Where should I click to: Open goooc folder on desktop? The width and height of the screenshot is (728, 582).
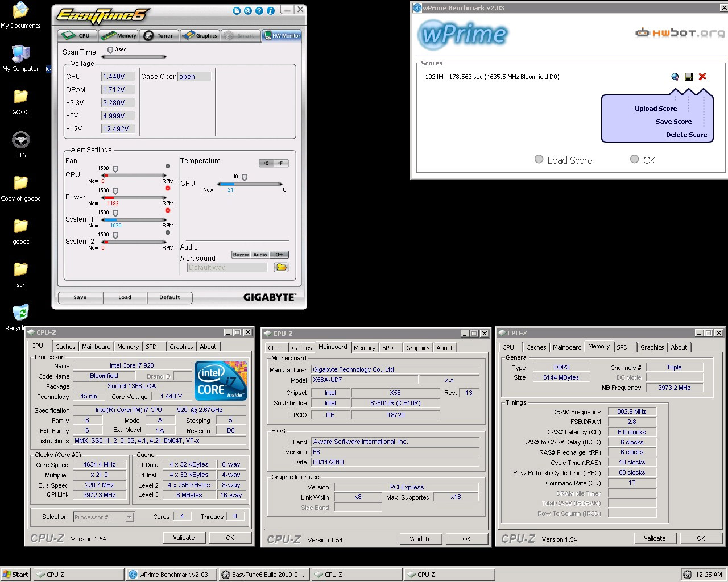[x=20, y=231]
